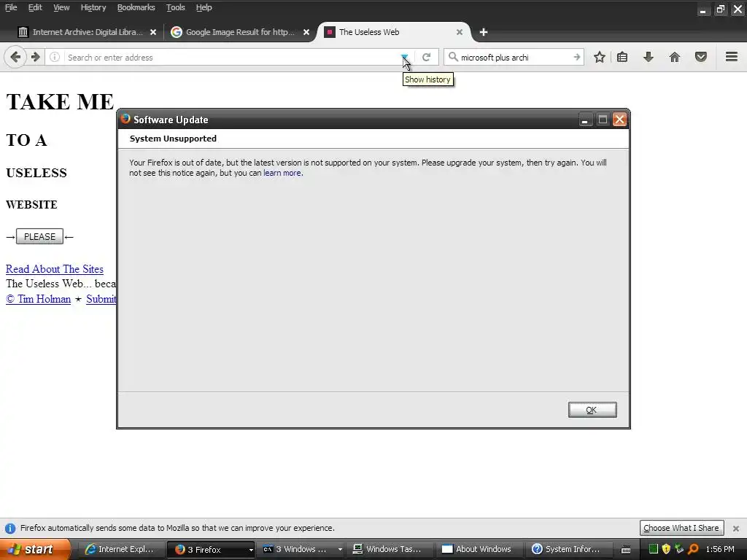747x560 pixels.
Task: Show site information via the info icon
Action: [55, 57]
